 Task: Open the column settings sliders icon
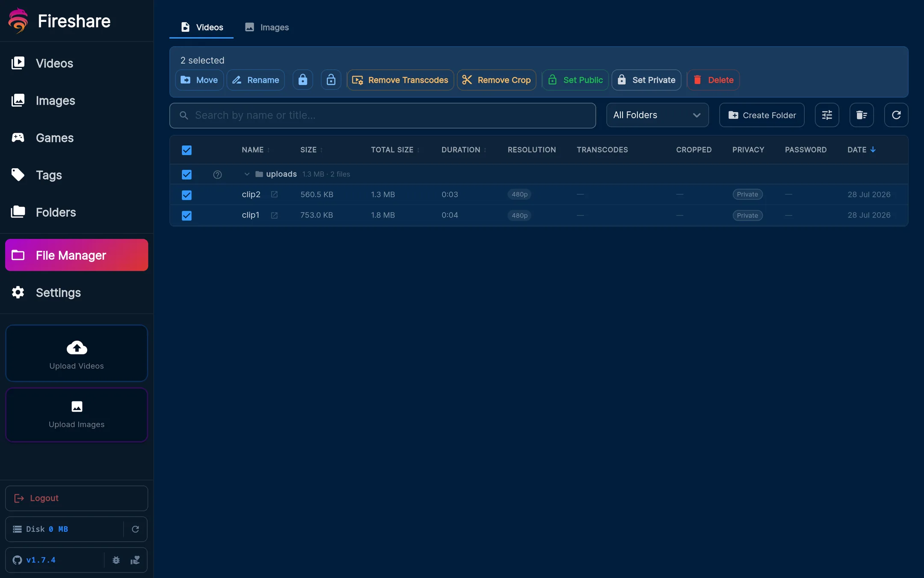pos(827,115)
